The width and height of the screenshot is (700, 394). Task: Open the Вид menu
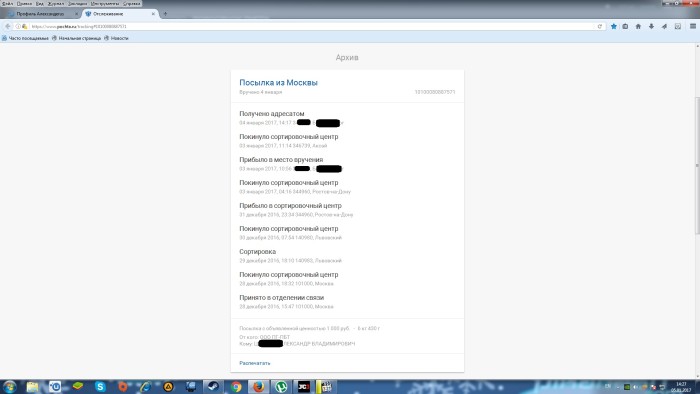tap(40, 4)
